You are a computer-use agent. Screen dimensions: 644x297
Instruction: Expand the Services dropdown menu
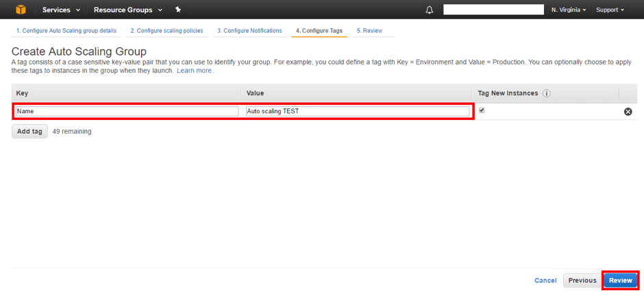click(61, 10)
